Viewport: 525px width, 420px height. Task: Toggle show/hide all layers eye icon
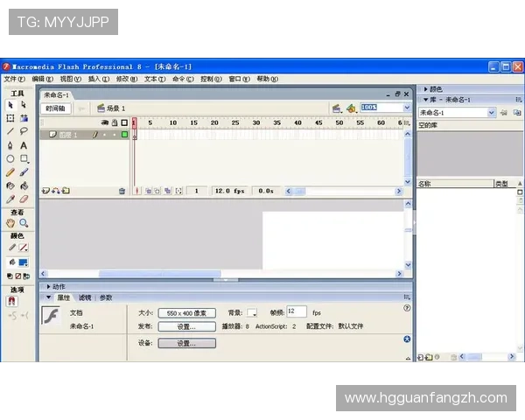click(105, 122)
